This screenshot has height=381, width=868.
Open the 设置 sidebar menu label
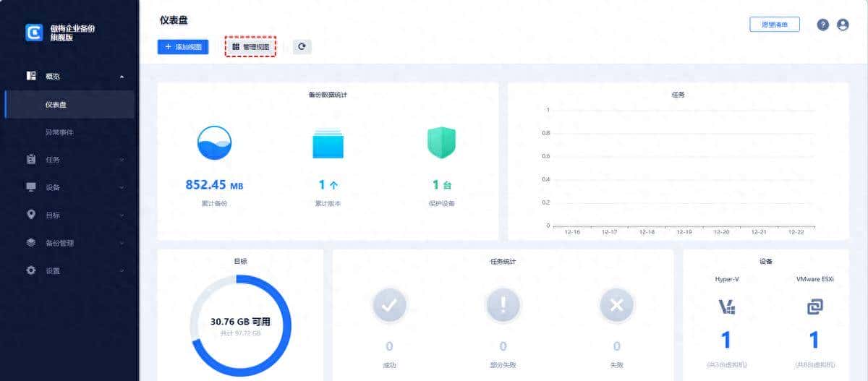(x=53, y=271)
